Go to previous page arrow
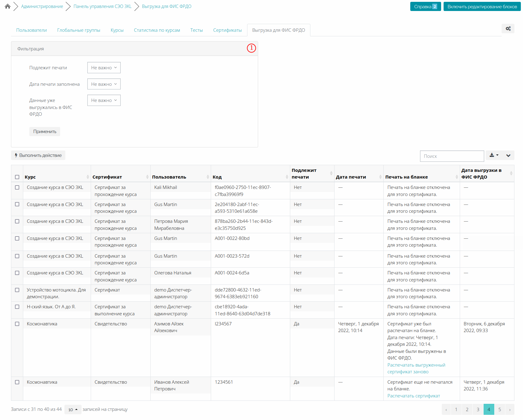Image resolution: width=523 pixels, height=420 pixels. [x=446, y=410]
